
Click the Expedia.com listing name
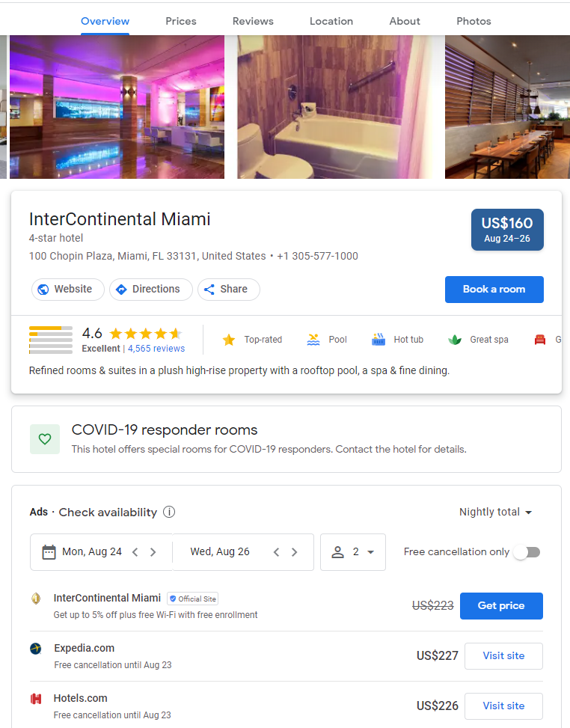coord(84,648)
